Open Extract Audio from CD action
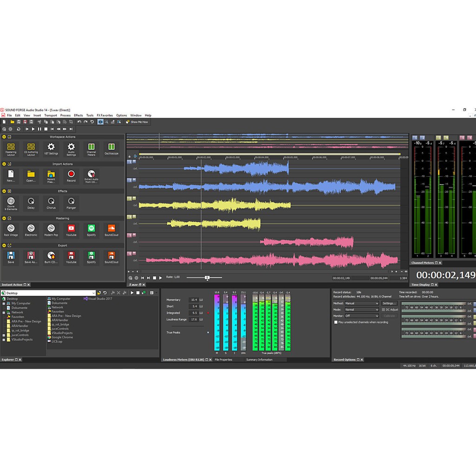 (91, 176)
